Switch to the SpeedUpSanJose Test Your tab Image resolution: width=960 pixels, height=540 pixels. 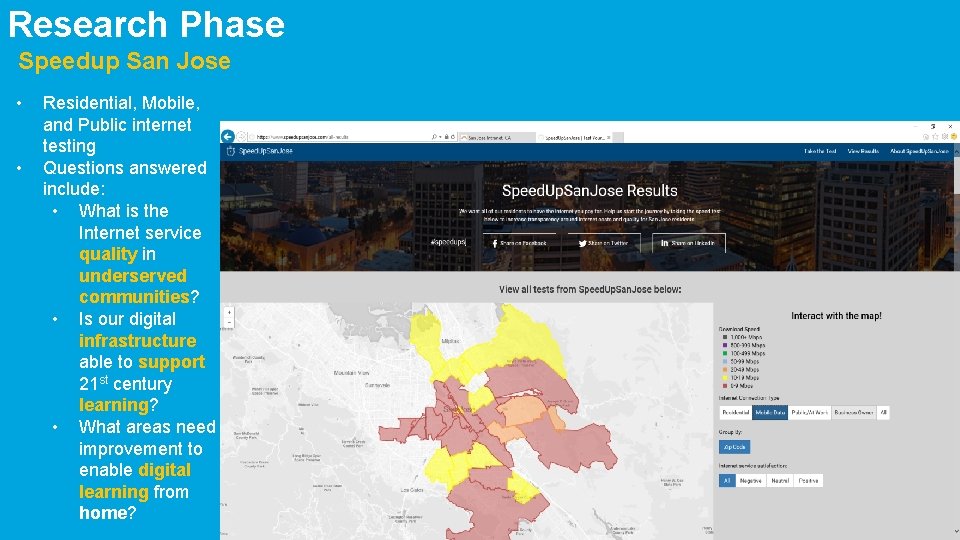click(574, 138)
